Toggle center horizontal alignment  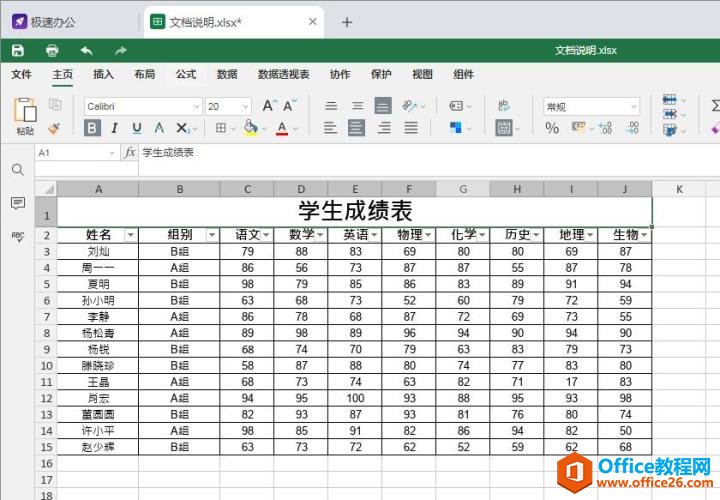tap(357, 128)
